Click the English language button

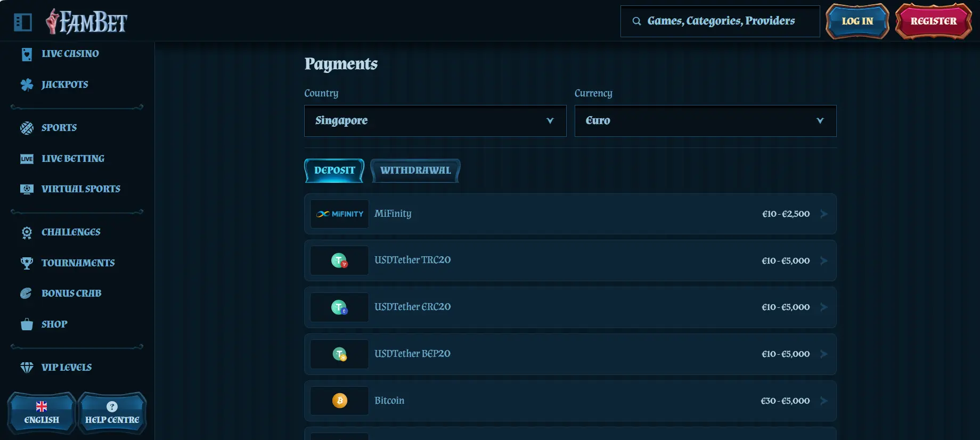pyautogui.click(x=42, y=413)
